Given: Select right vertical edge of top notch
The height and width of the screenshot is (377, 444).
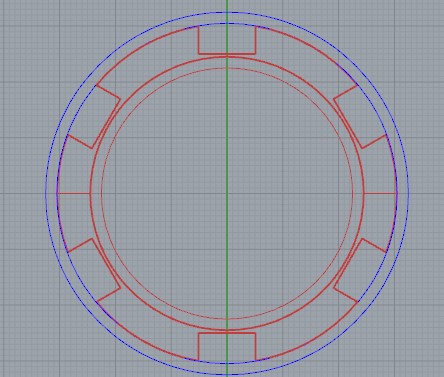Looking at the screenshot, I should [256, 40].
